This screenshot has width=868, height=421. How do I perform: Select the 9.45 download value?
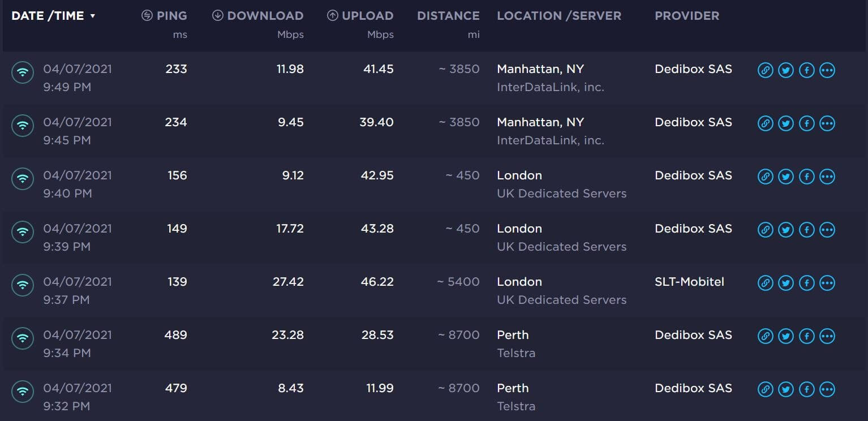291,122
